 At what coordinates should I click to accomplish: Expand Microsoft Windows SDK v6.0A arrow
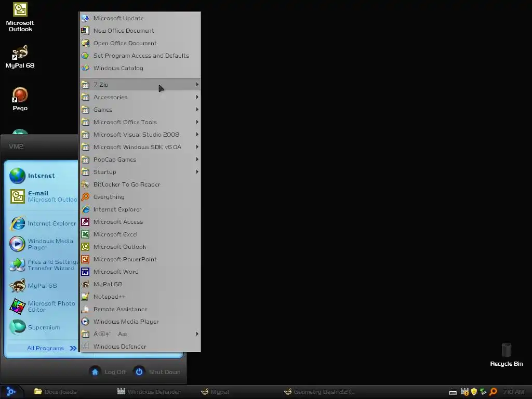point(197,147)
